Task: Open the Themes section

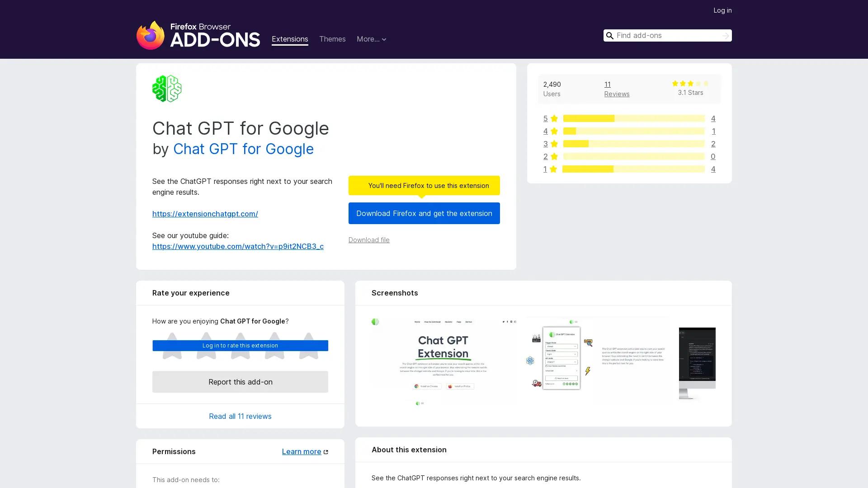Action: click(x=332, y=39)
